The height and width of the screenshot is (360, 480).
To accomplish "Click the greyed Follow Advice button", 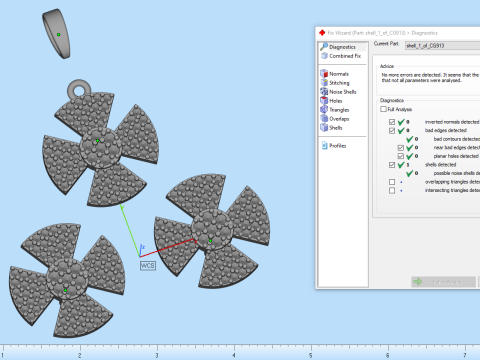I will (x=443, y=282).
